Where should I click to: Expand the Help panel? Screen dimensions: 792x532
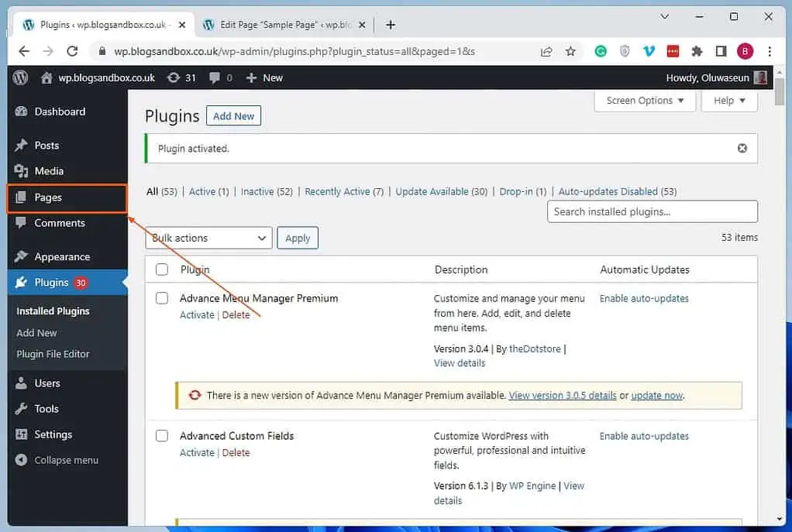click(729, 101)
